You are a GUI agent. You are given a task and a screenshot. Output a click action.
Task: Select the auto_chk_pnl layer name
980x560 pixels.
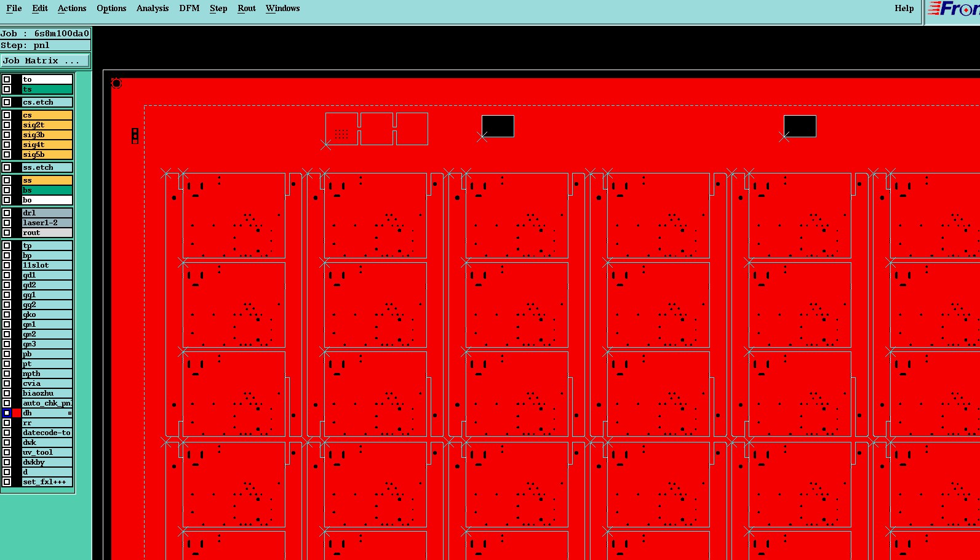click(47, 403)
